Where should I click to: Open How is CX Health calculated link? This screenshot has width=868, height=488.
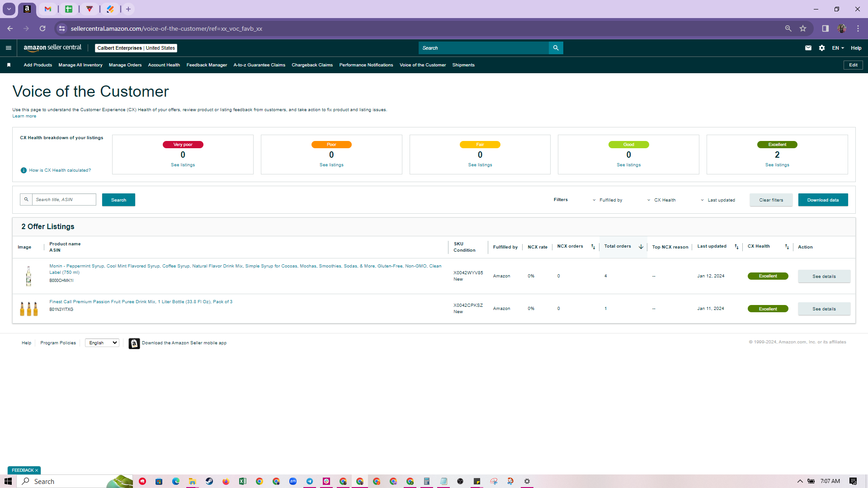[x=60, y=170]
